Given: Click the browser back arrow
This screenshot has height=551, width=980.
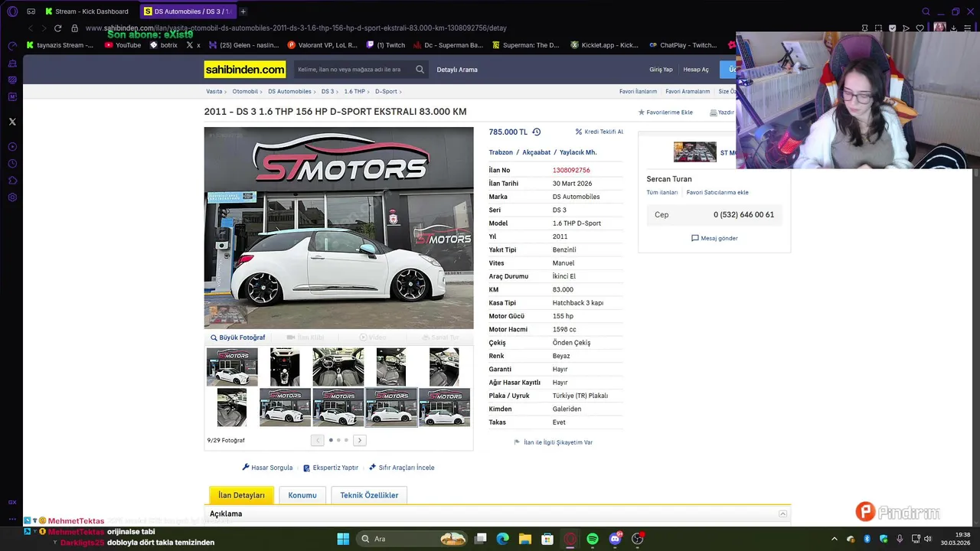Looking at the screenshot, I should [x=30, y=28].
